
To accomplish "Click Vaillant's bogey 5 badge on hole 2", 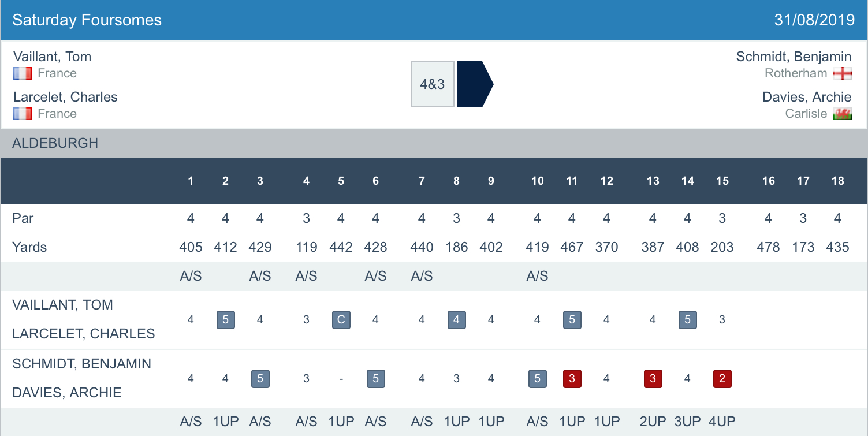I will 225,319.
